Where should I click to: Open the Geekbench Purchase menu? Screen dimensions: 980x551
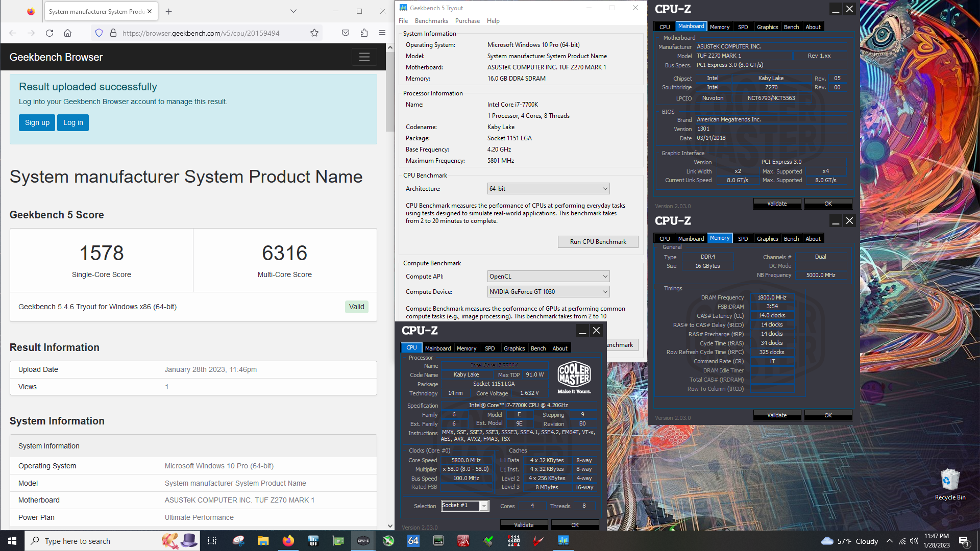coord(468,21)
